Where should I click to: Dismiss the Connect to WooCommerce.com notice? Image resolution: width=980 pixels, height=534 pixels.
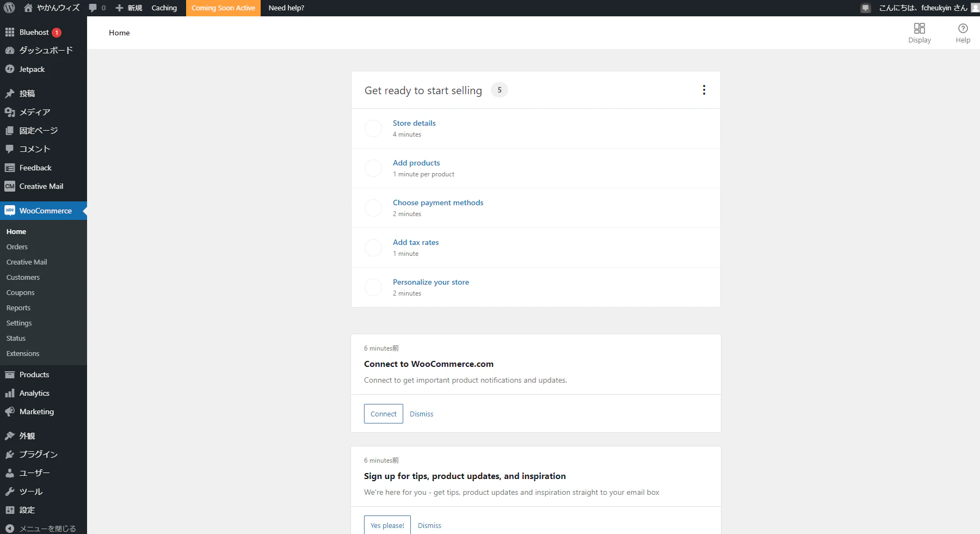pos(422,414)
